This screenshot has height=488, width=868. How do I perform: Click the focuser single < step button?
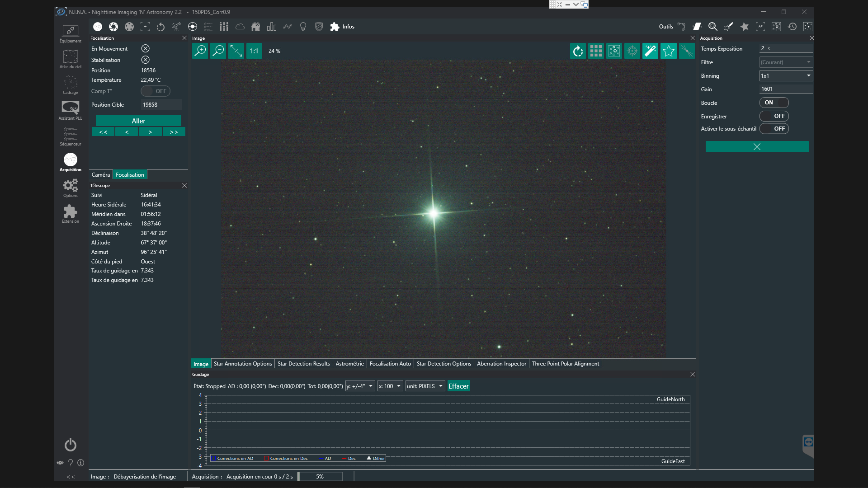(x=127, y=132)
